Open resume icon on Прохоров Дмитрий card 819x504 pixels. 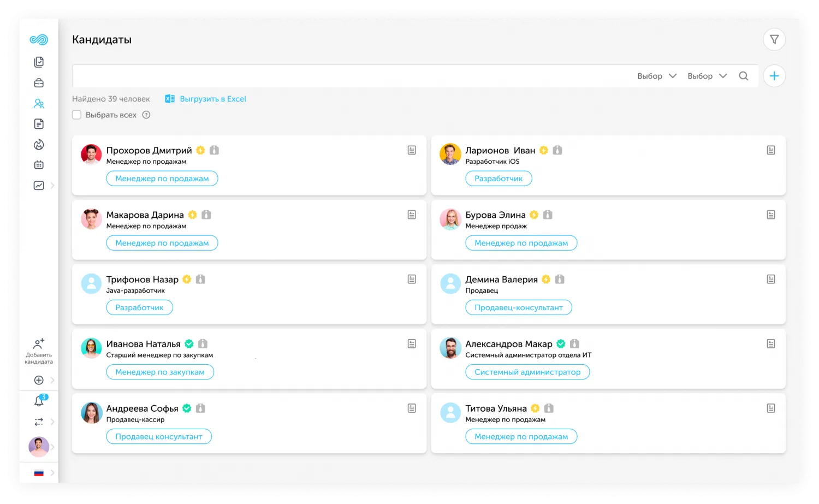tap(412, 150)
